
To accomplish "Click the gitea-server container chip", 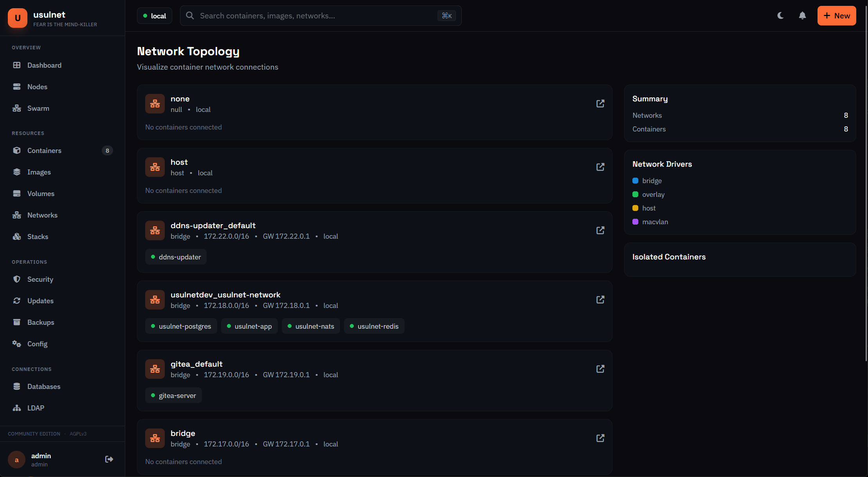I will (173, 395).
